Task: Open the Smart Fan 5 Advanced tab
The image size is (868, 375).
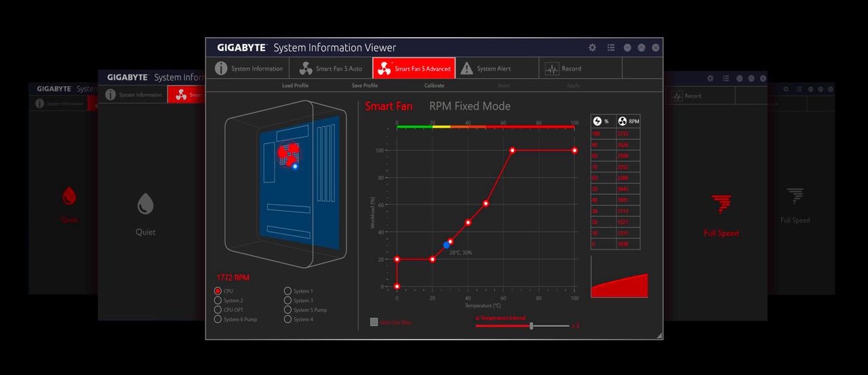Action: (x=414, y=68)
